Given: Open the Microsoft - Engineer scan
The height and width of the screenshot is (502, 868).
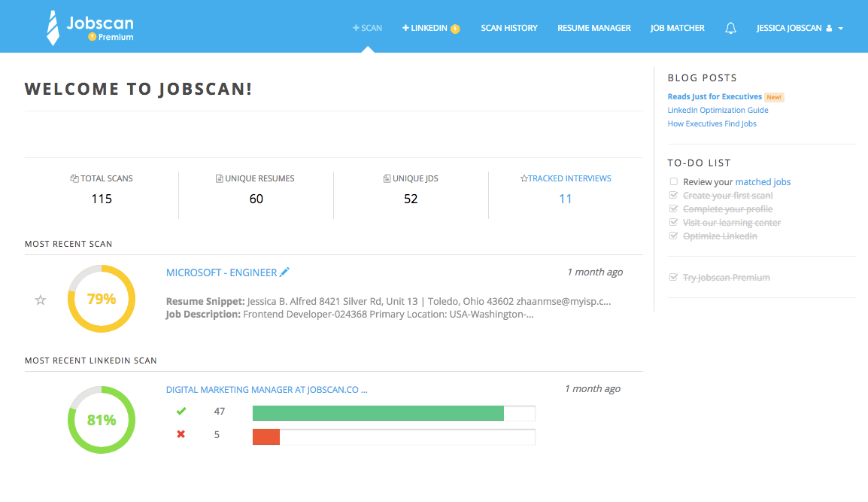Looking at the screenshot, I should 221,272.
